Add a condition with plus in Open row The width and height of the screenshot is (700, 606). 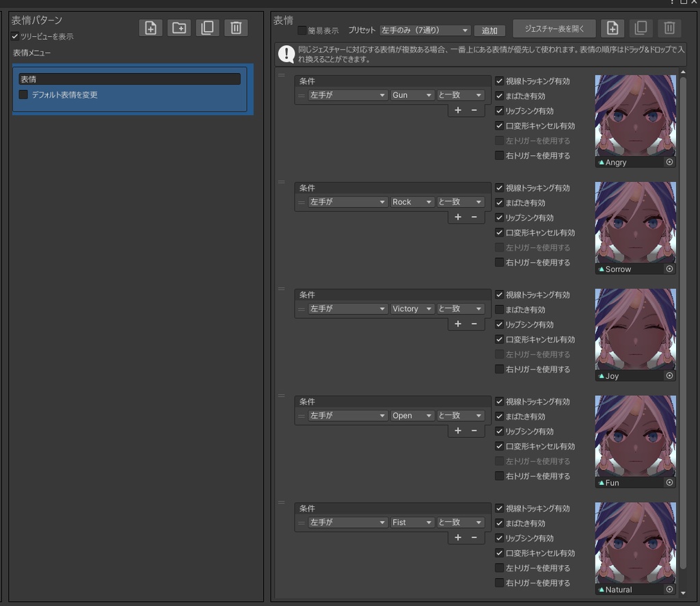pyautogui.click(x=457, y=430)
